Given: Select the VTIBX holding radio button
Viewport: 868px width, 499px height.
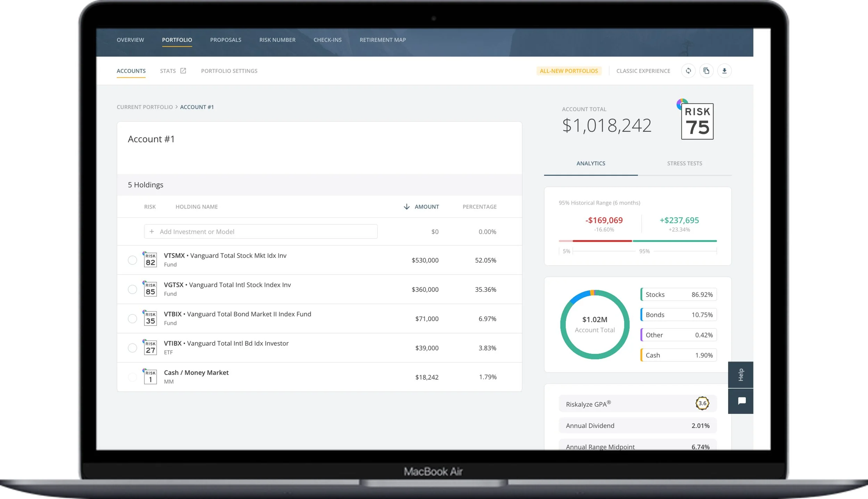Looking at the screenshot, I should (132, 348).
